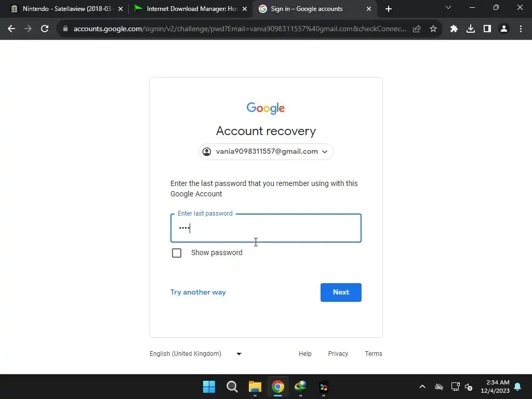Open Chrome downloads tray
The width and height of the screenshot is (532, 399).
[x=471, y=29]
